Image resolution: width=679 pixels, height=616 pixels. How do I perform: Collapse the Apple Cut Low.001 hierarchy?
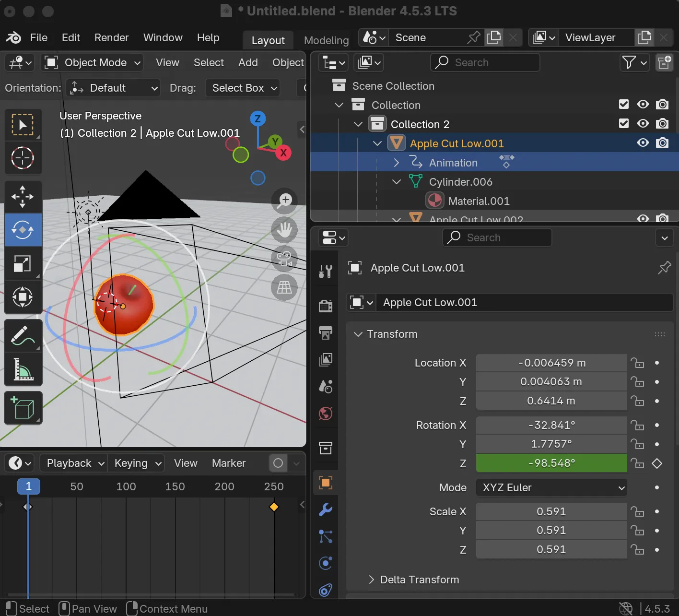click(x=377, y=143)
